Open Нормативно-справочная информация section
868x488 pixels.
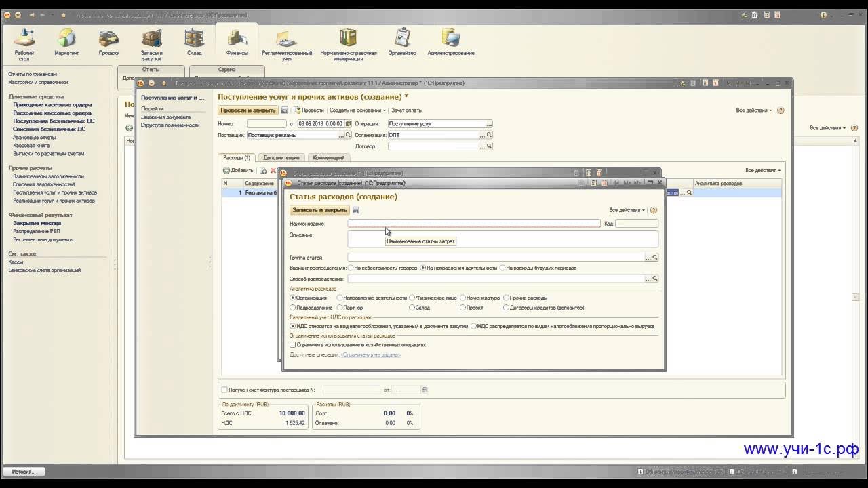pos(348,45)
